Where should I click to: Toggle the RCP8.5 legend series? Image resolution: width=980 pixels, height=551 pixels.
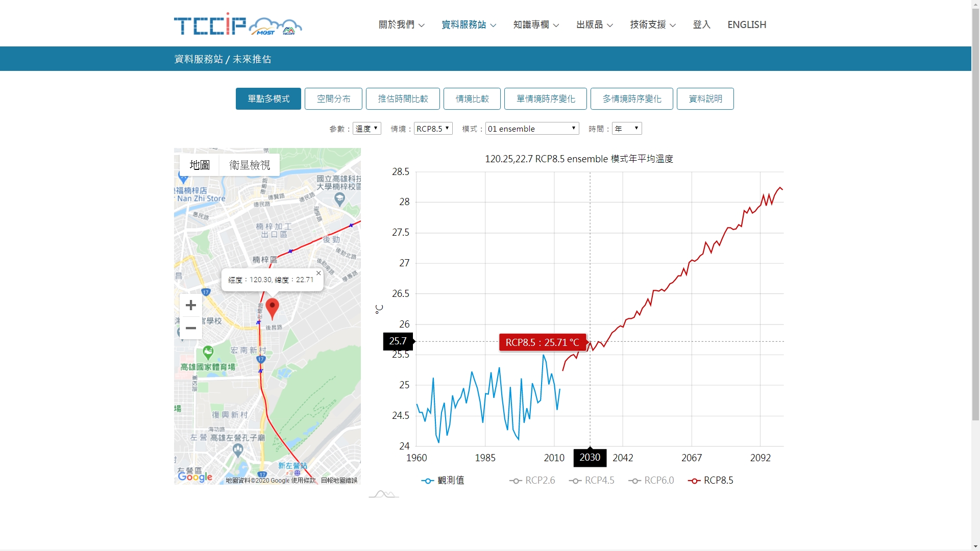[x=710, y=481]
